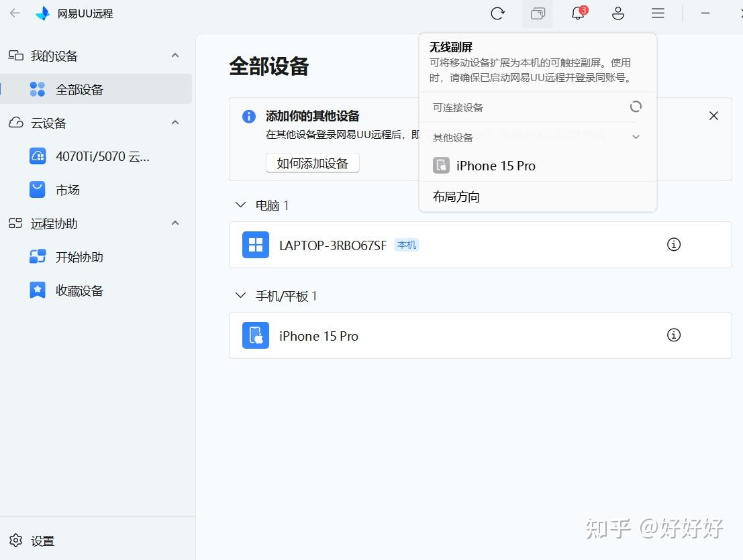Close the 添加你的其他设备 banner
The image size is (743, 560).
click(713, 116)
